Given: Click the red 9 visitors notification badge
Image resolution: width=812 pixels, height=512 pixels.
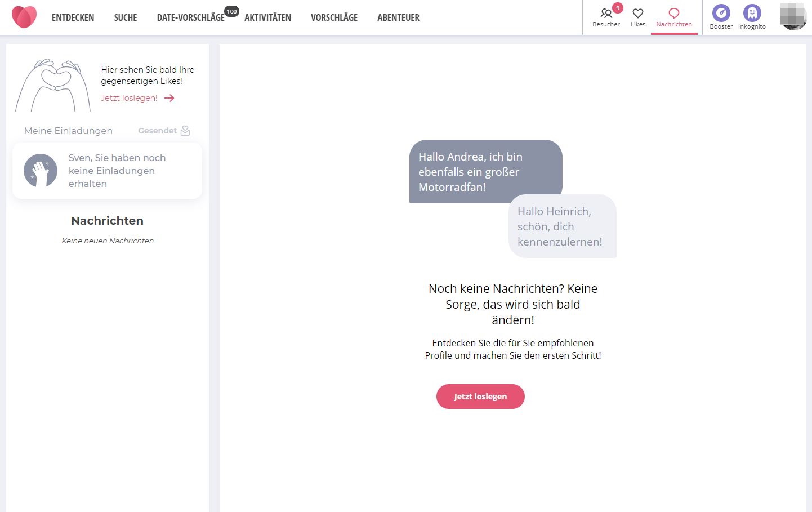Looking at the screenshot, I should [x=618, y=8].
